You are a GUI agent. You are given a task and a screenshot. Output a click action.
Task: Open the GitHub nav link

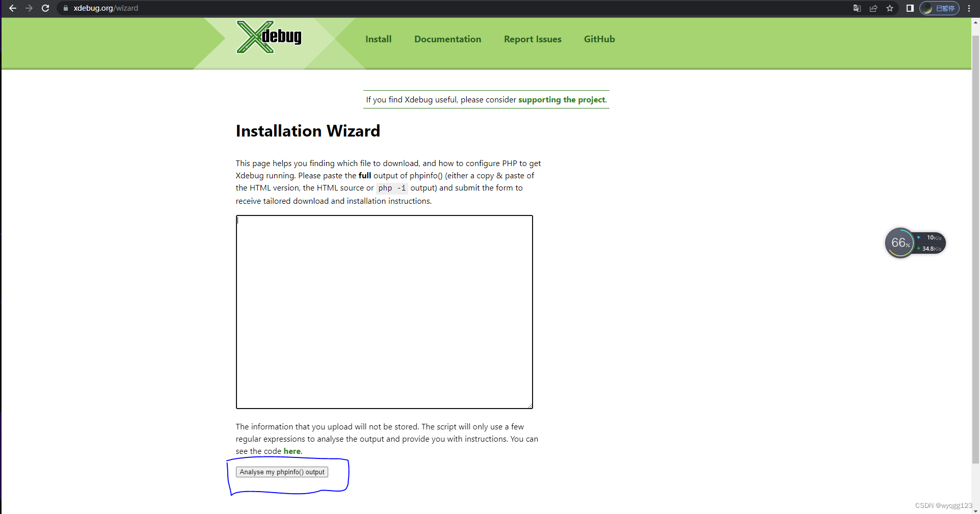(599, 39)
